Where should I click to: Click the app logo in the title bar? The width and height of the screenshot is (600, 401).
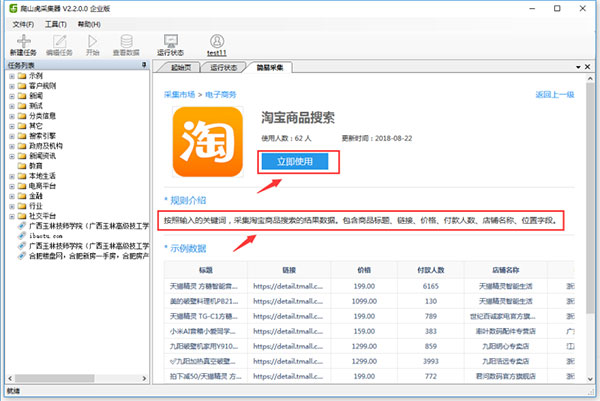13,8
